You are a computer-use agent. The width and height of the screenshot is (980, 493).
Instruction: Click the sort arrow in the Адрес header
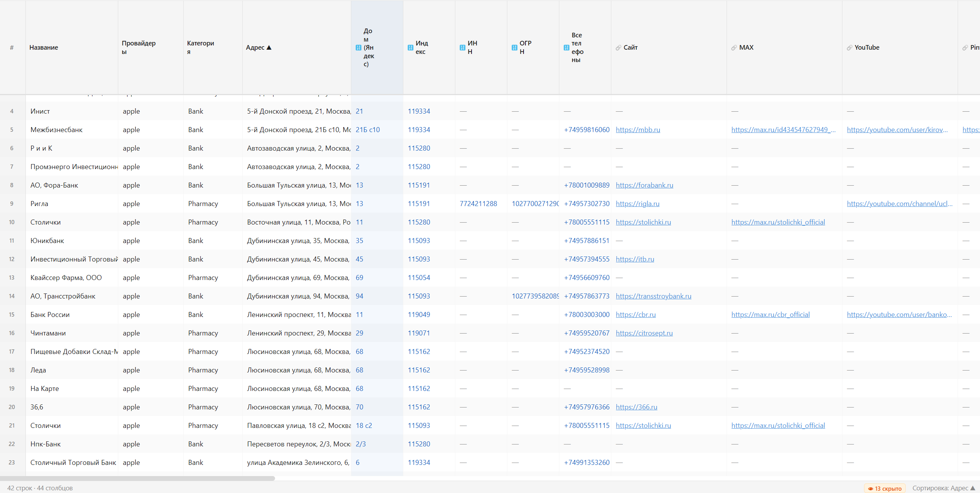tap(269, 47)
